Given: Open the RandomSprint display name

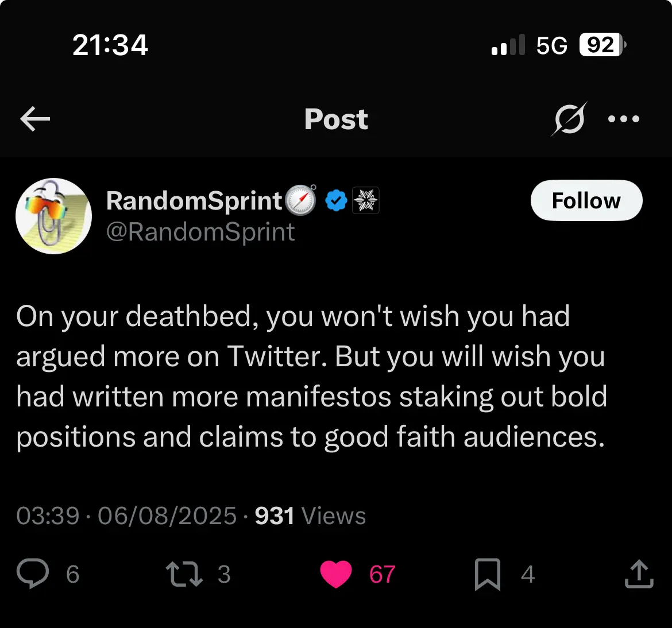Looking at the screenshot, I should [x=194, y=201].
